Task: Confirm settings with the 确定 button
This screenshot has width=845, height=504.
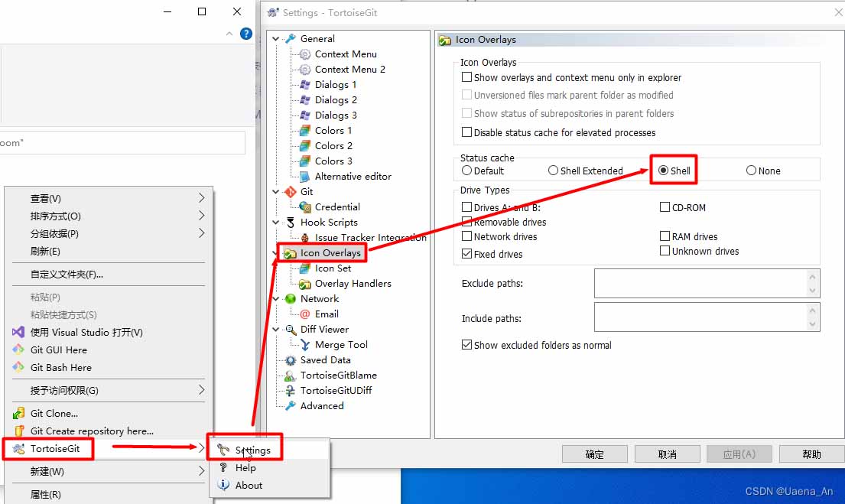Action: click(x=595, y=454)
